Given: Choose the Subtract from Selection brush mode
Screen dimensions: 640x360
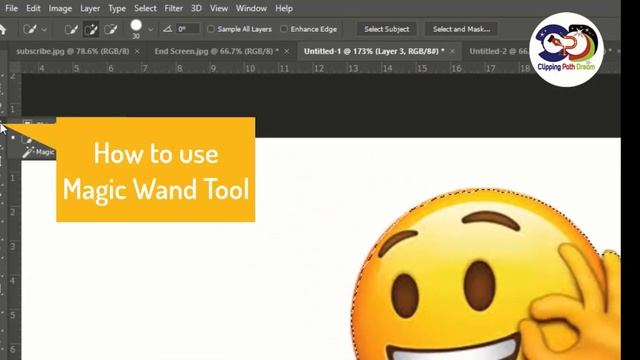Looking at the screenshot, I should click(x=111, y=29).
